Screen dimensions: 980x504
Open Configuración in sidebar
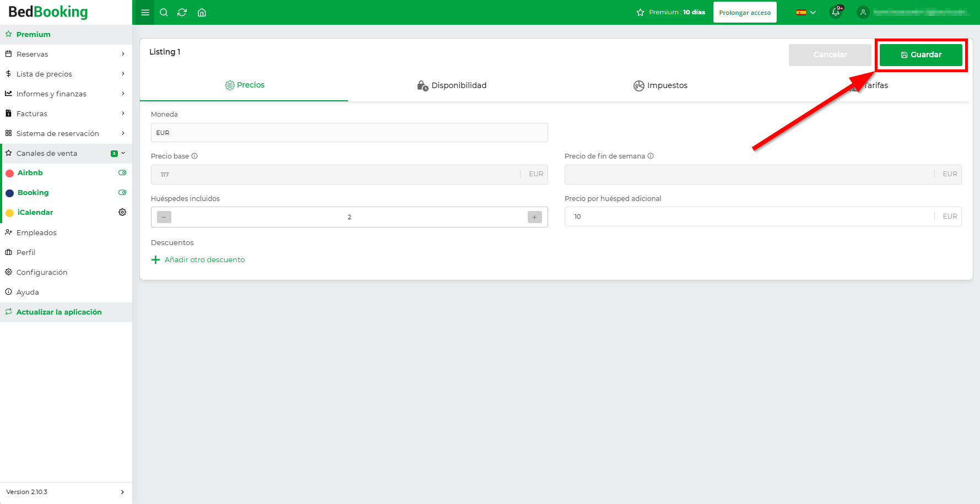[x=66, y=272]
